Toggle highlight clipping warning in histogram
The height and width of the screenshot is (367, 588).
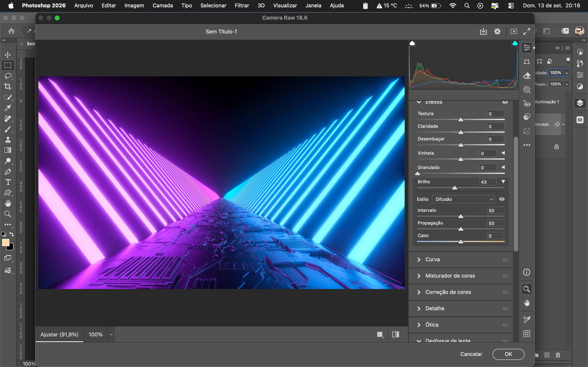tap(515, 43)
